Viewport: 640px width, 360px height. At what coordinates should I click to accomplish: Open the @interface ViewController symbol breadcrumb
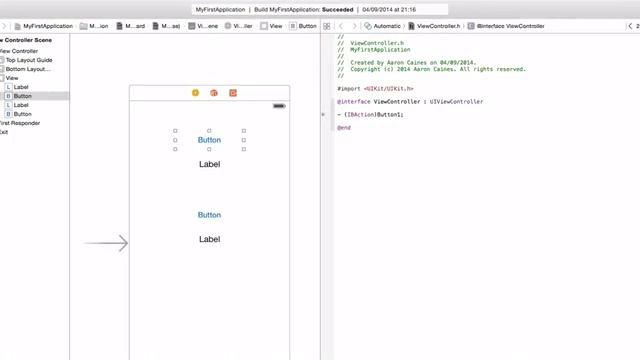click(506, 26)
